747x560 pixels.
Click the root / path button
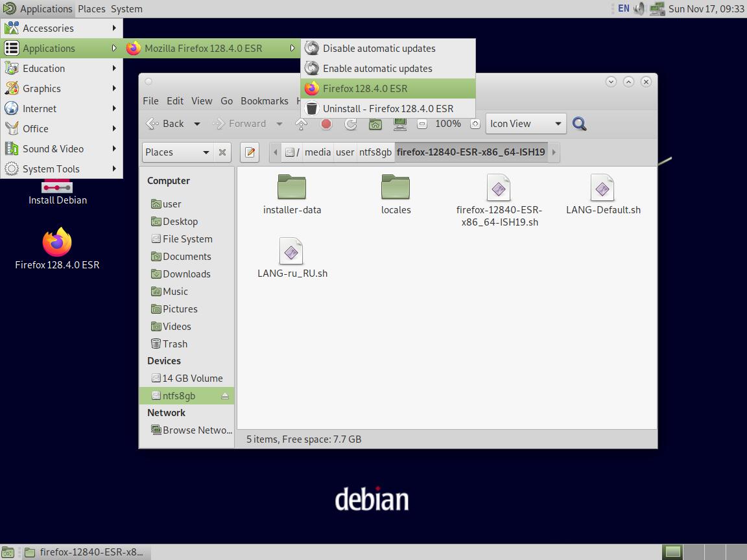[292, 152]
